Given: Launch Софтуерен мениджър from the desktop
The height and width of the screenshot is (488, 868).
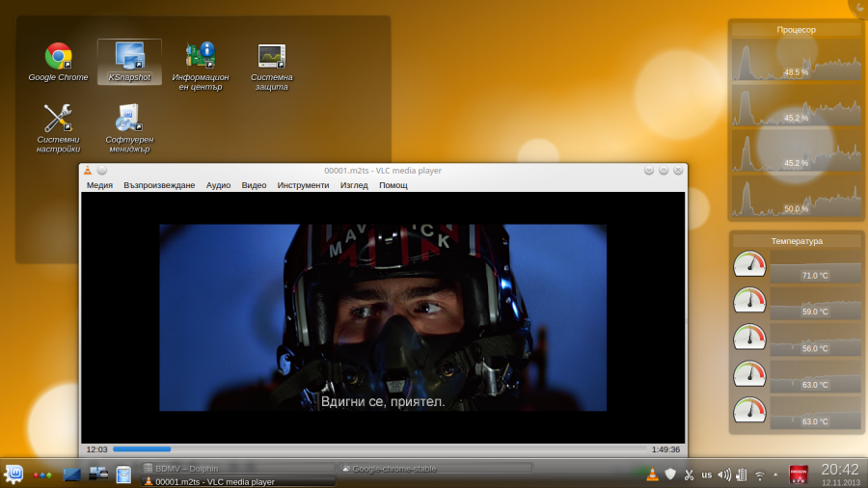Looking at the screenshot, I should pyautogui.click(x=129, y=119).
